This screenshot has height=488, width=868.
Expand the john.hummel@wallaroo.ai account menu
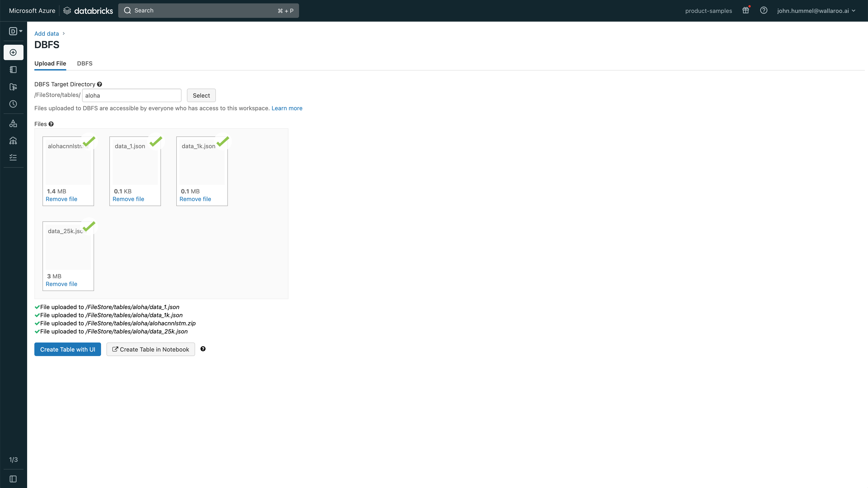(x=816, y=11)
